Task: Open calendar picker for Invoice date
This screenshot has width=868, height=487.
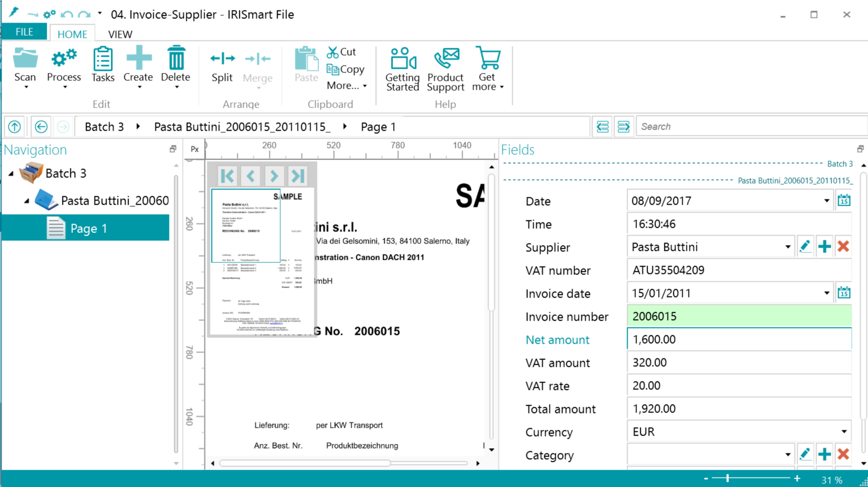Action: click(x=844, y=293)
